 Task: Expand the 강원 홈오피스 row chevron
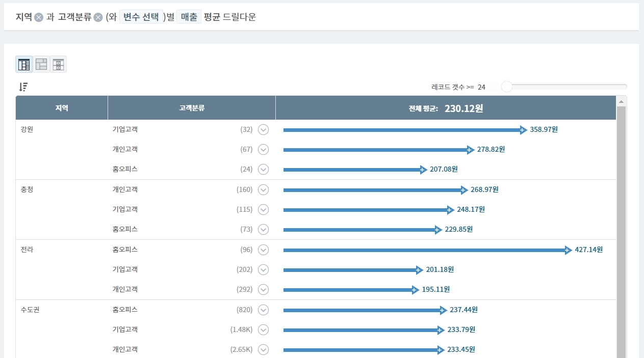click(263, 170)
